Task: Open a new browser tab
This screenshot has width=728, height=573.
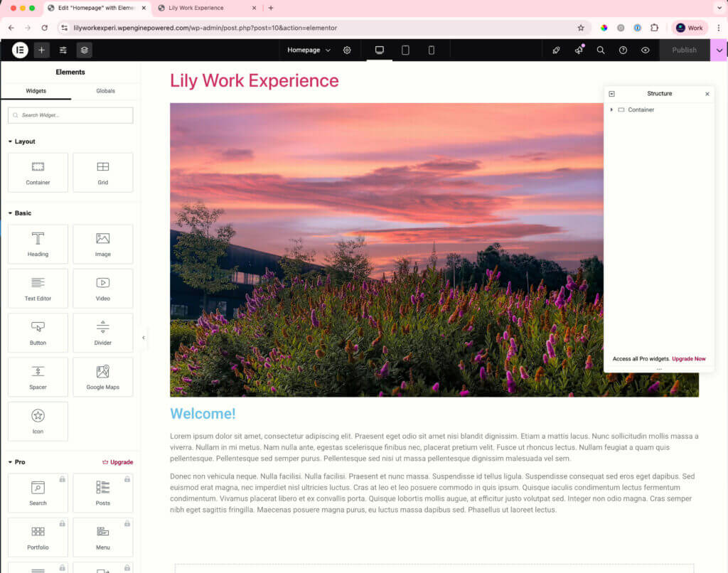Action: point(271,8)
